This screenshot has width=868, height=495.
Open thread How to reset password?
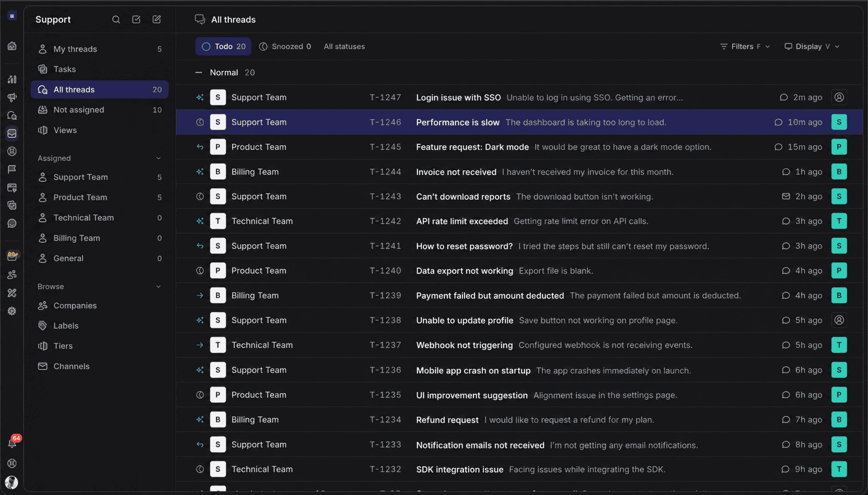(x=519, y=246)
